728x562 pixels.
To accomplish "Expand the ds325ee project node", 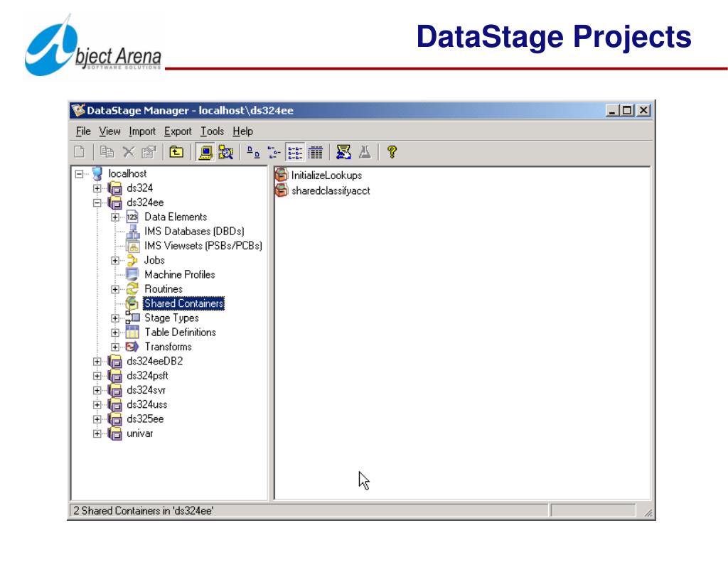I will coord(97,419).
